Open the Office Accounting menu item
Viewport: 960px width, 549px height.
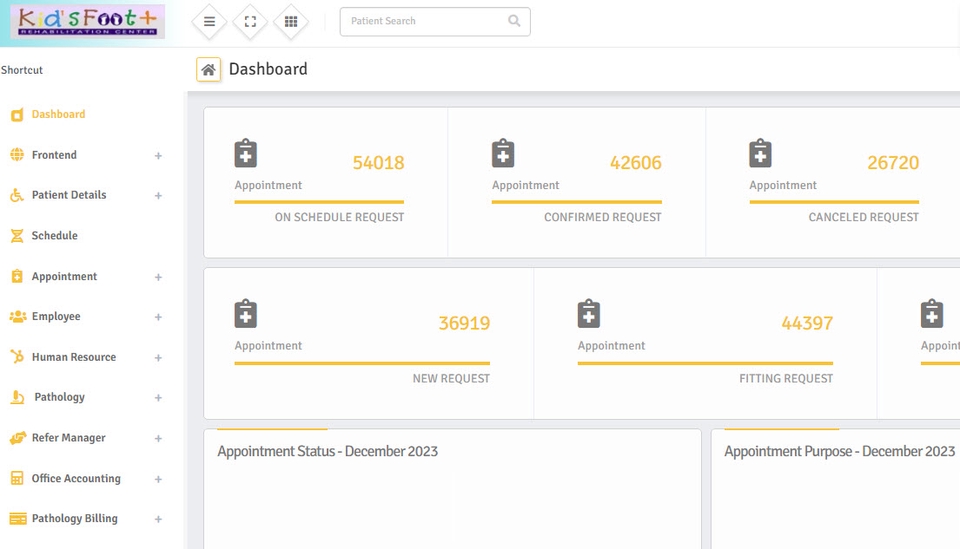point(76,478)
